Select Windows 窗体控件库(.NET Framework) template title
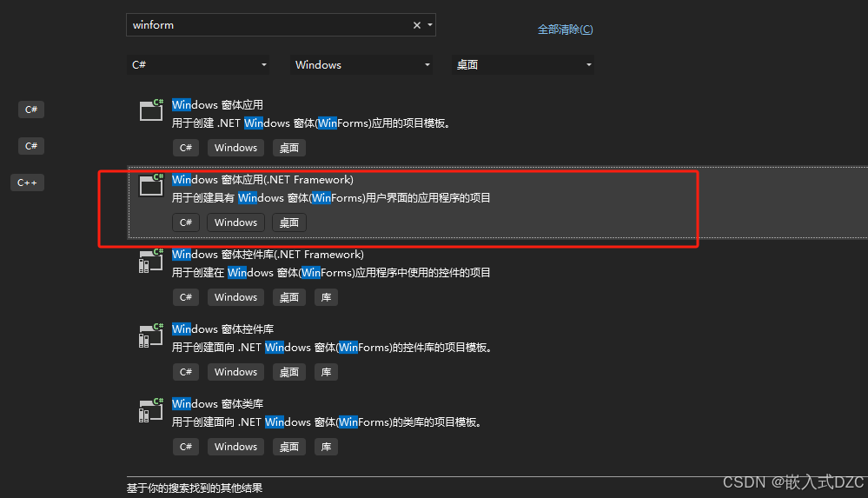 [268, 255]
